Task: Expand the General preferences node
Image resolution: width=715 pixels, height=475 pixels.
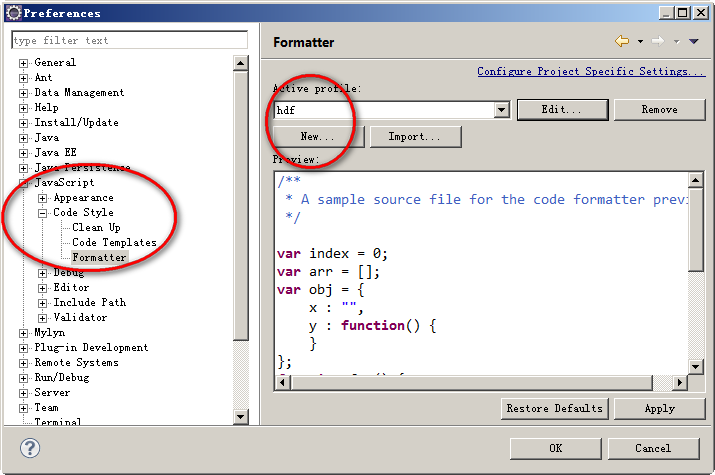Action: click(24, 63)
